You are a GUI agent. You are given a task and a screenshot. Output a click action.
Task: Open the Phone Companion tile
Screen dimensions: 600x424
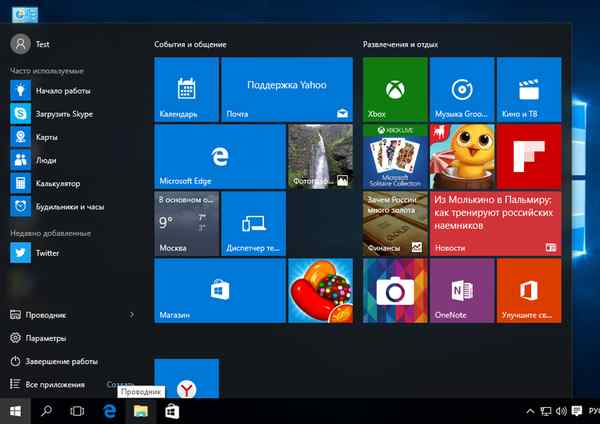[253, 224]
